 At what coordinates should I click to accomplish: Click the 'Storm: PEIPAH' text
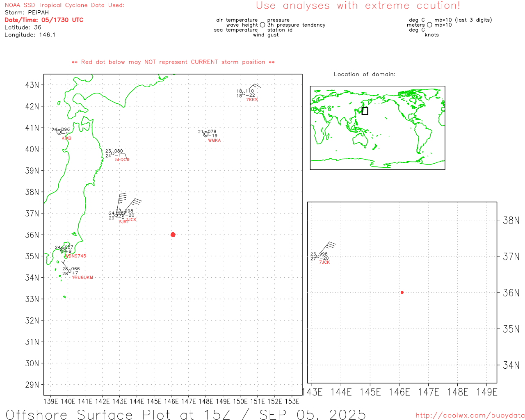27,13
